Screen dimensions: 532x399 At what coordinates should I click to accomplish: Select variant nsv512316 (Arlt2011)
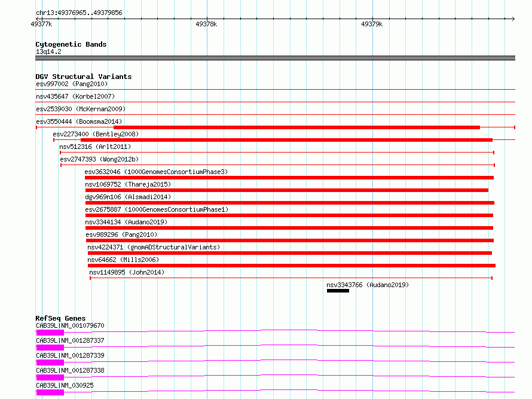pos(95,147)
